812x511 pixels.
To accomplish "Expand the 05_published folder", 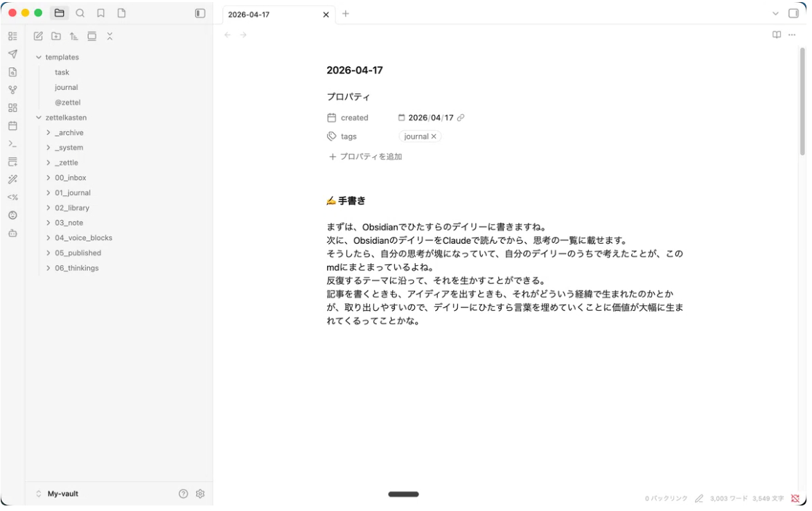I will [48, 253].
